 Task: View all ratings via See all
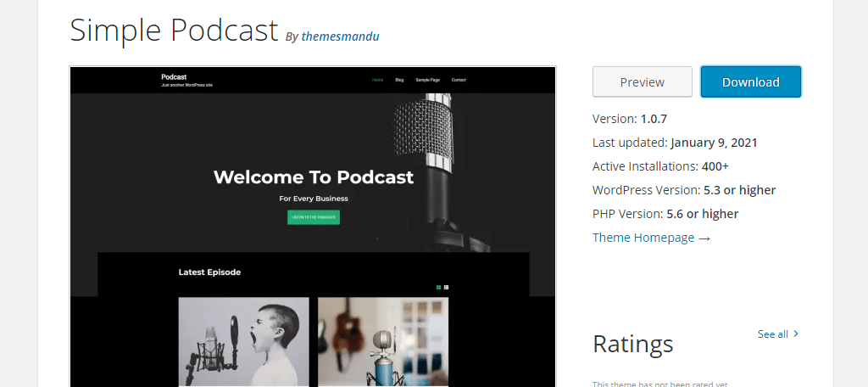(778, 334)
